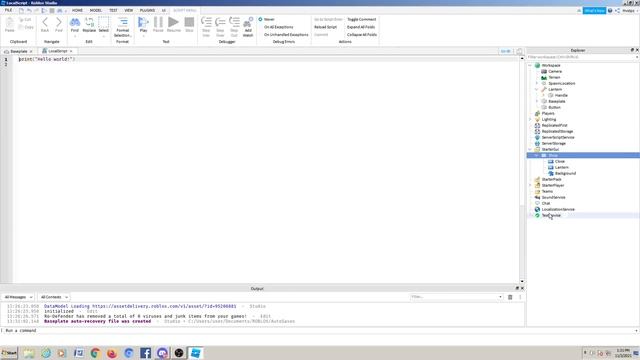Select ReplicatedStorage in Explorer
Image resolution: width=640 pixels, height=360 pixels.
tap(557, 131)
